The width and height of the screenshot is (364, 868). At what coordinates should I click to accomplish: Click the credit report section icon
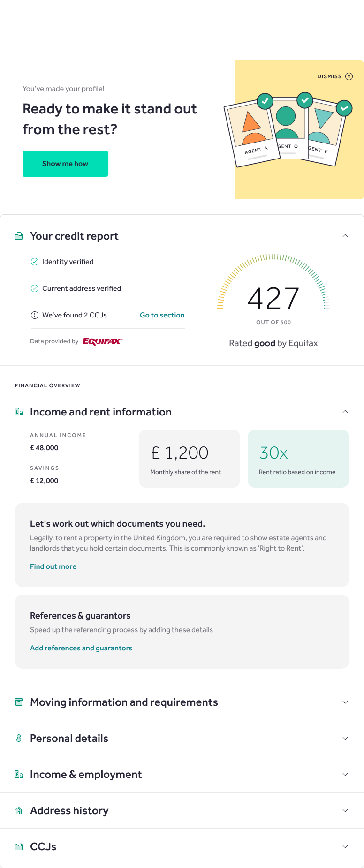point(19,236)
